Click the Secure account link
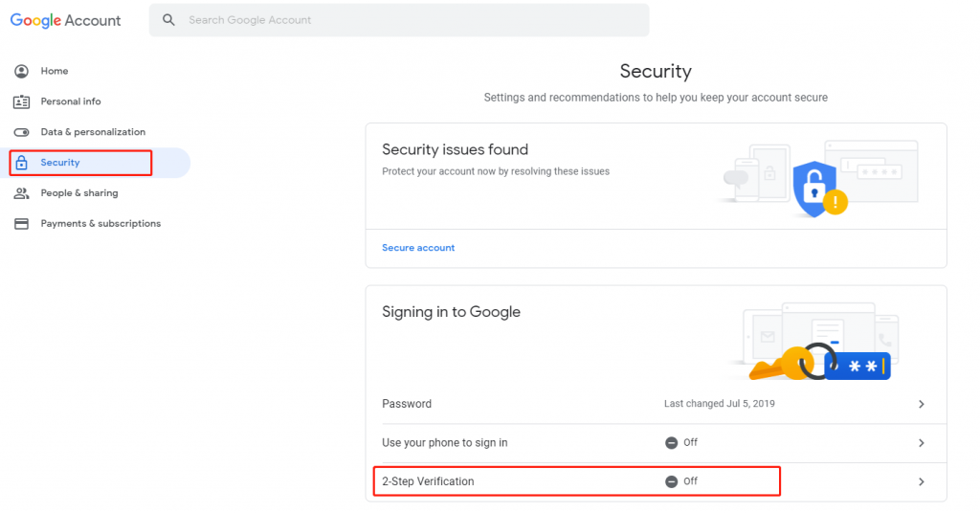The image size is (980, 513). [418, 248]
